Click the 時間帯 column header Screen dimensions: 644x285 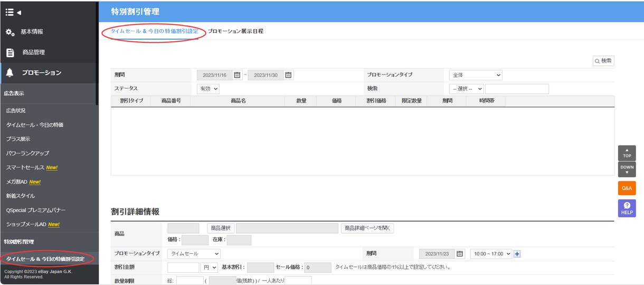coord(486,100)
